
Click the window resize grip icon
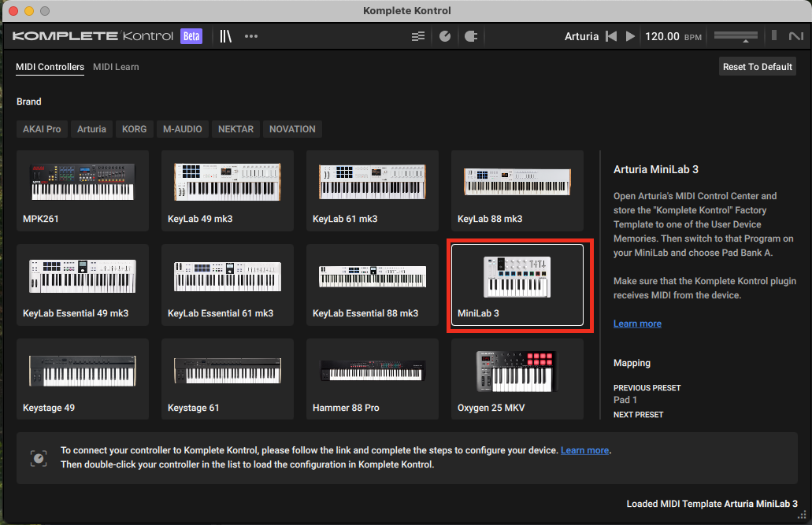(x=803, y=515)
